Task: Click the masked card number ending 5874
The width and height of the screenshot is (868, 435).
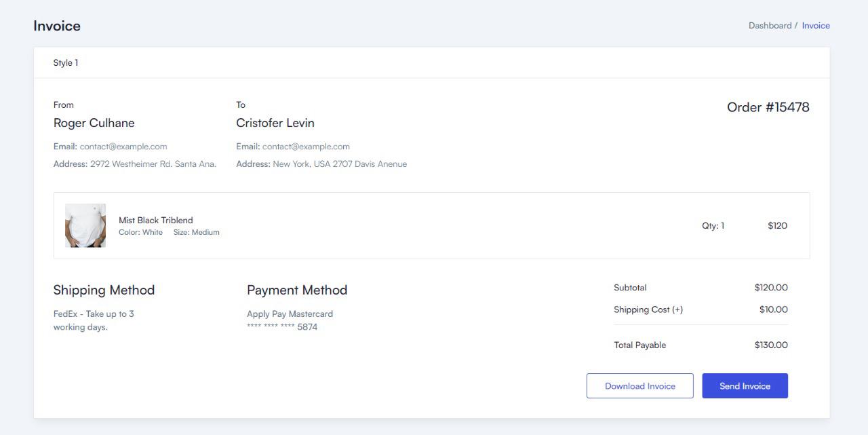Action: tap(282, 327)
